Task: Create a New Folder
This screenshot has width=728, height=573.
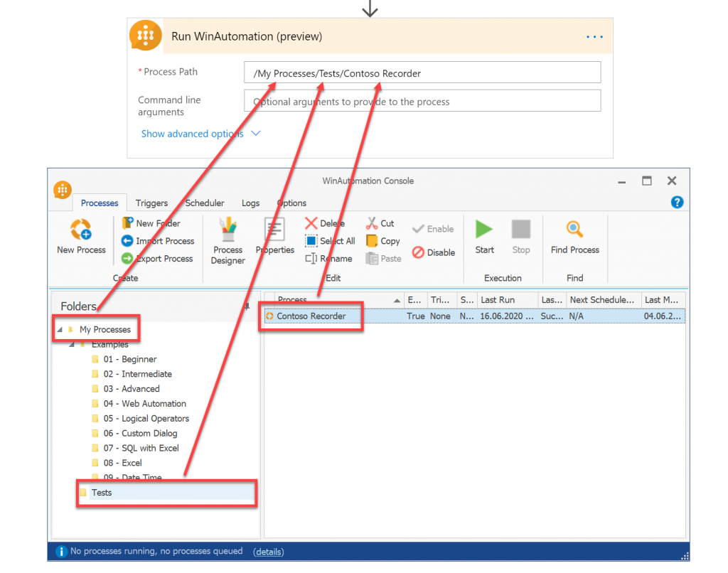Action: click(151, 223)
